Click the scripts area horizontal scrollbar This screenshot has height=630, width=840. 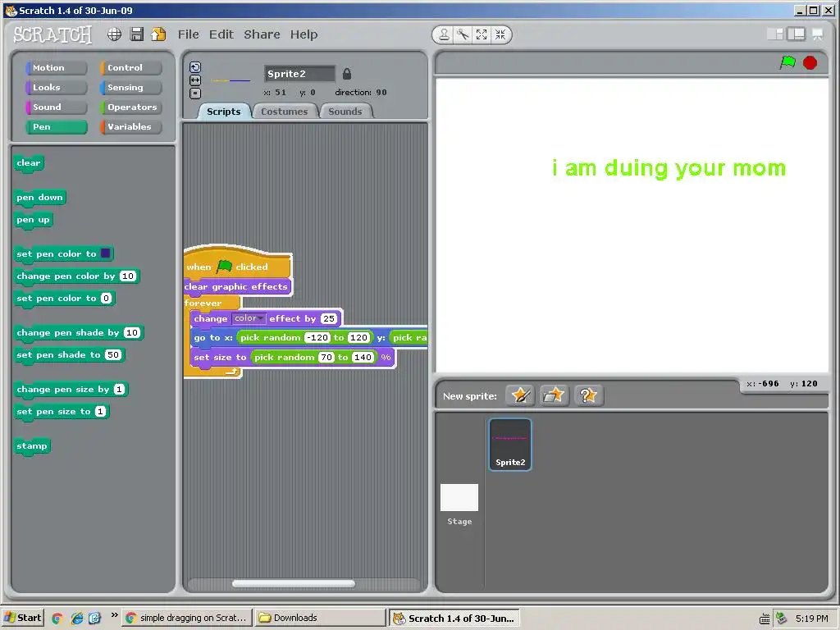click(293, 583)
